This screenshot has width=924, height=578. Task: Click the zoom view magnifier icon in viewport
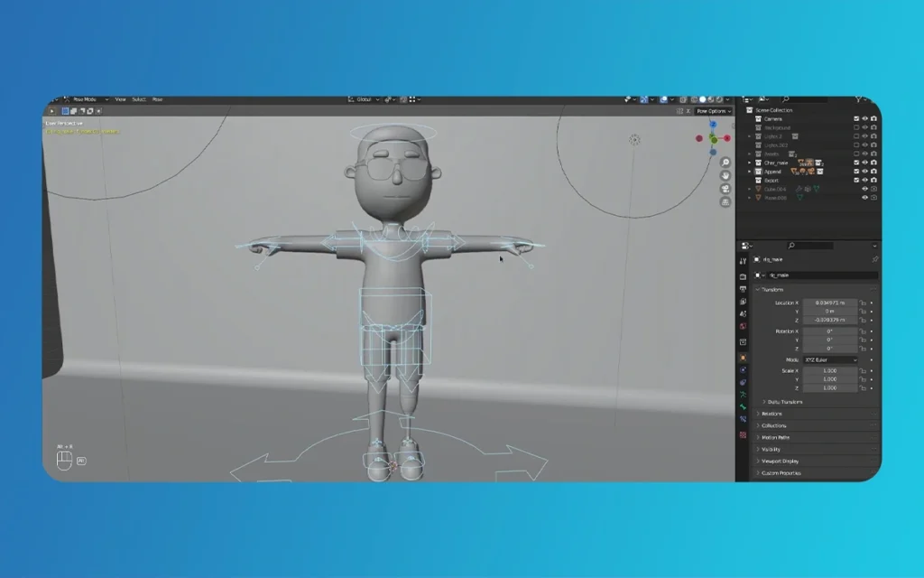click(725, 163)
